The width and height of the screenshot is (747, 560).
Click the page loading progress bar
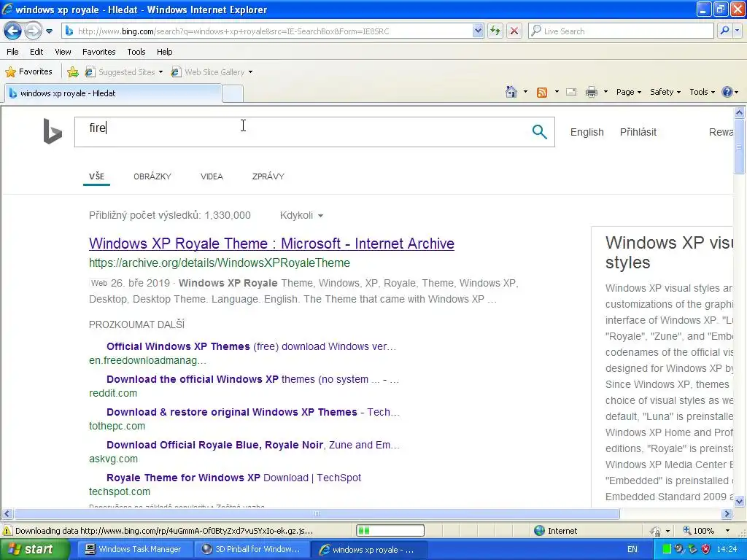click(390, 531)
